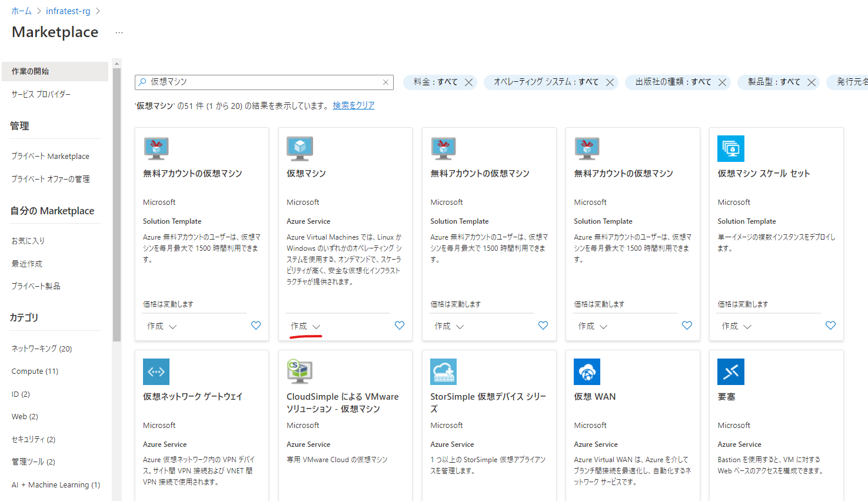This screenshot has width=868, height=501.
Task: Focus the 仮想マシン search input field
Action: point(264,82)
